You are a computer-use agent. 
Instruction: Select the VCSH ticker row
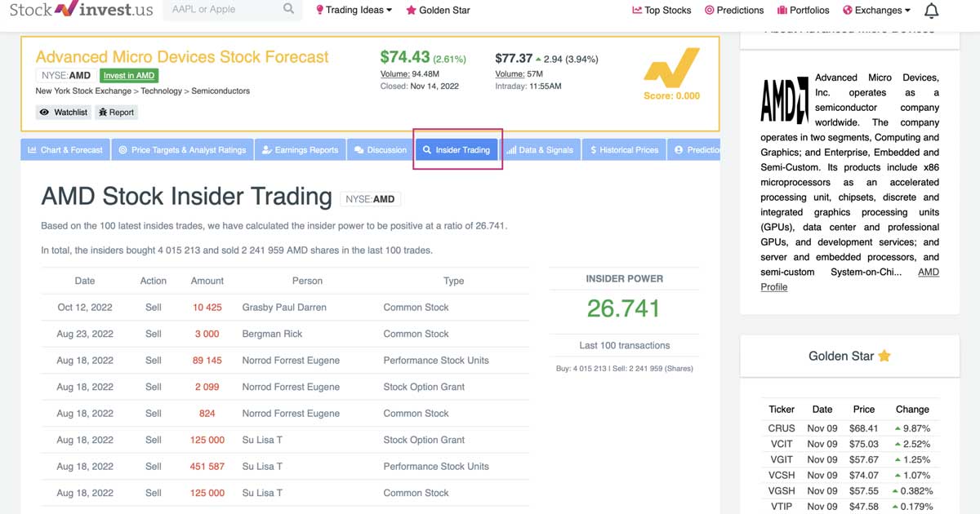[x=849, y=475]
